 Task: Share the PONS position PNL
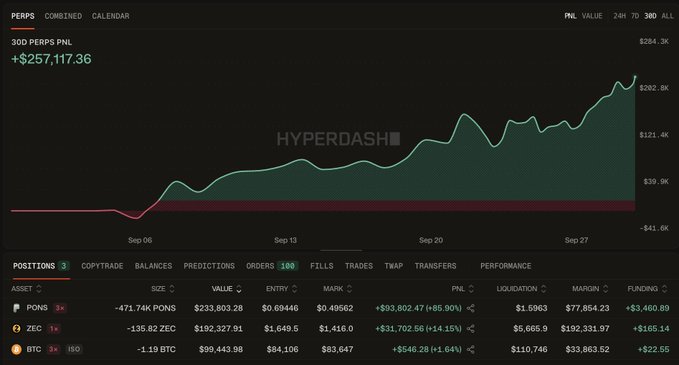click(x=471, y=308)
